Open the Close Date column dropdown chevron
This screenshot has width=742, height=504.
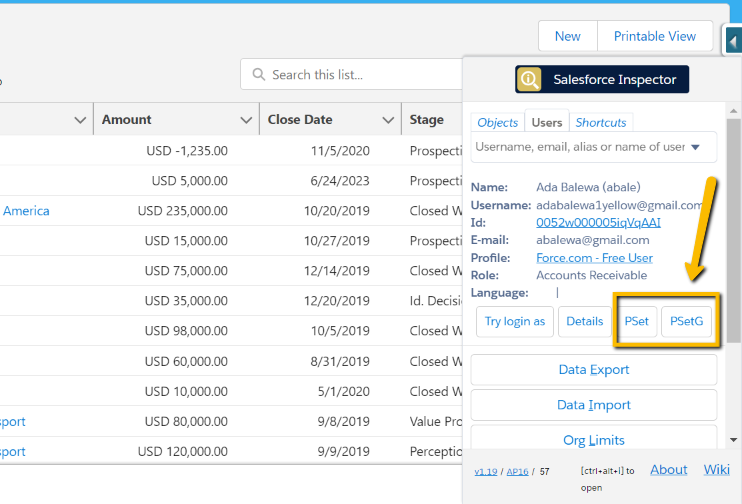pyautogui.click(x=388, y=120)
